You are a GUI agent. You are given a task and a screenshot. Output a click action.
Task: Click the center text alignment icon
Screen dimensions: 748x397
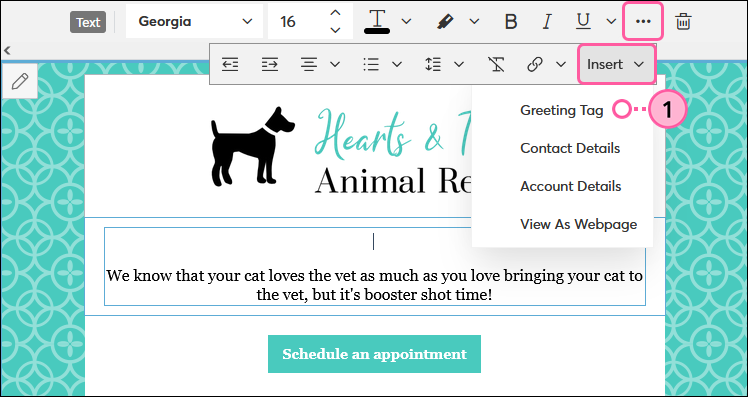tap(309, 64)
